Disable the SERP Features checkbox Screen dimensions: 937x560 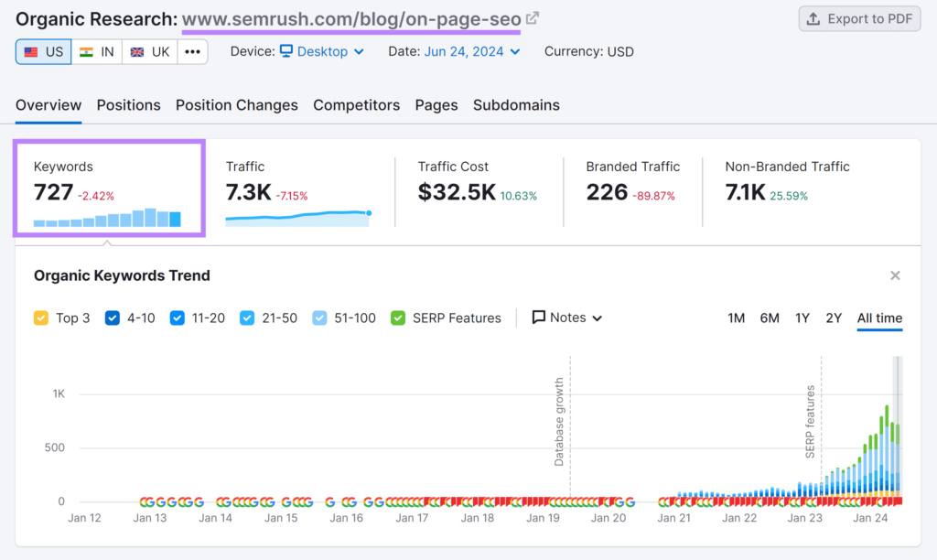398,318
